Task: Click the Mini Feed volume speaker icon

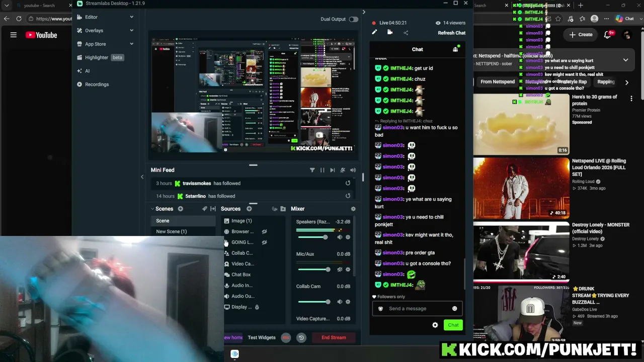Action: (x=353, y=170)
